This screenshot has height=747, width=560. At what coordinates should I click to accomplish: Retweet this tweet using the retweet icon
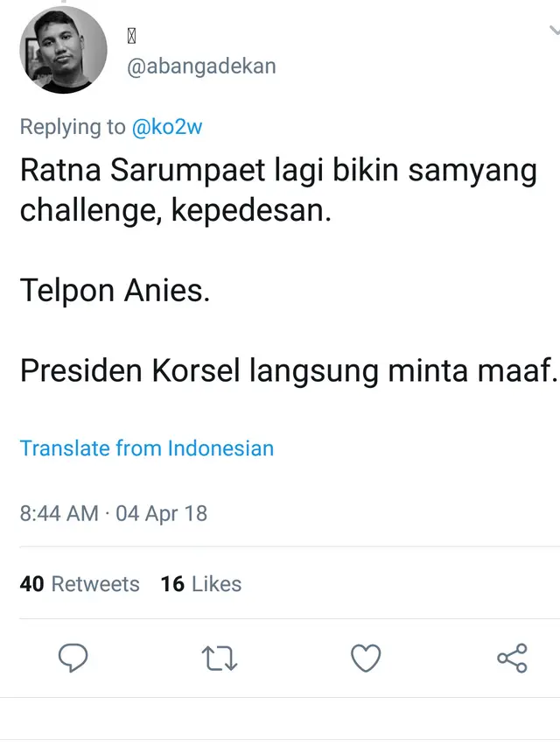coord(219,658)
